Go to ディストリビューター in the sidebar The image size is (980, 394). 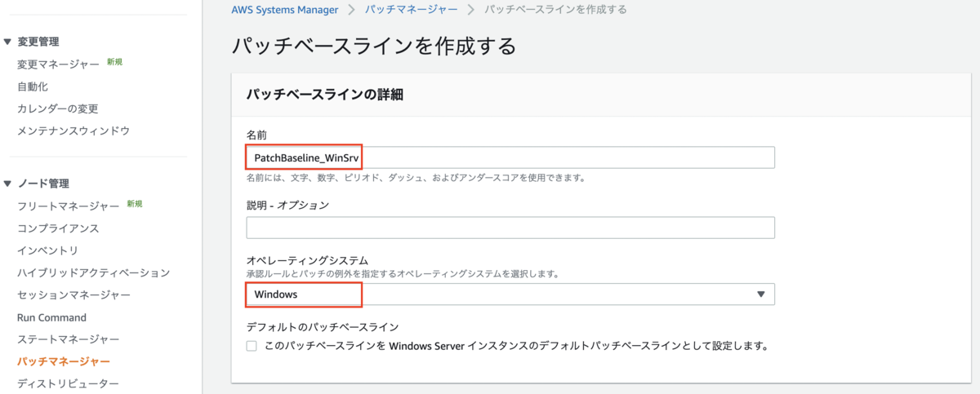click(x=69, y=383)
